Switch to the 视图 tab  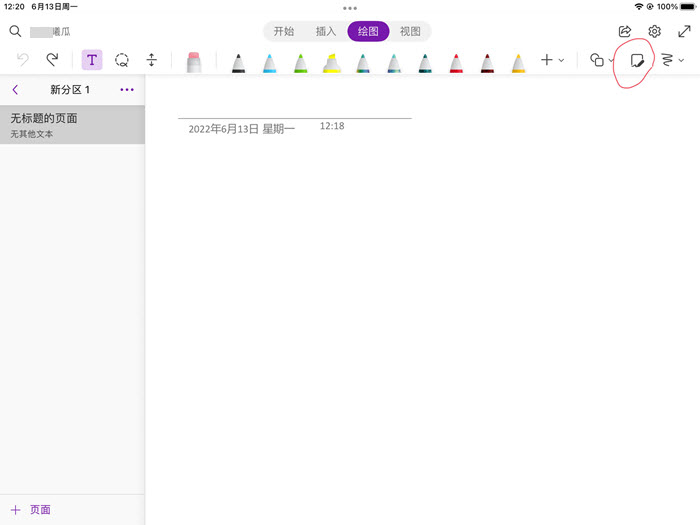coord(410,31)
